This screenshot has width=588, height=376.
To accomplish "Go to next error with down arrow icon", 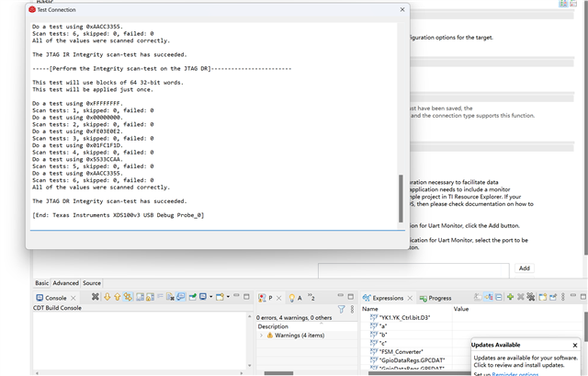I will (x=107, y=297).
